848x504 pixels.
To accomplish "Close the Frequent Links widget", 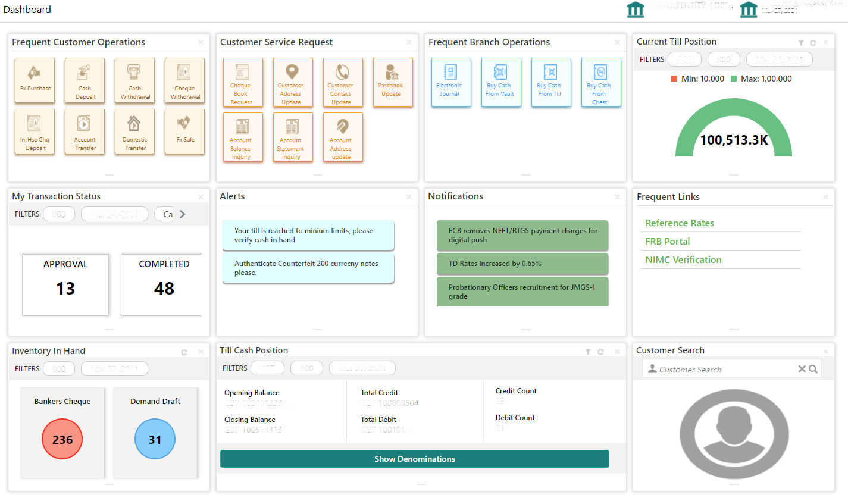I will [x=825, y=197].
